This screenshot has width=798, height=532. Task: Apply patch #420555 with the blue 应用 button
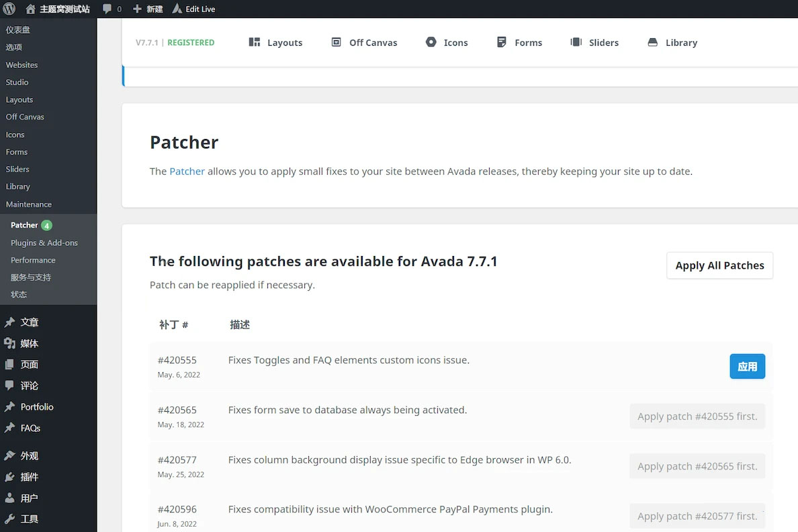click(747, 367)
